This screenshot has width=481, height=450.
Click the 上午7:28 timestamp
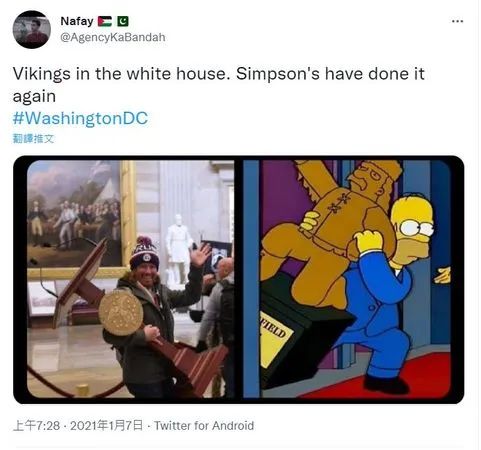pos(37,426)
